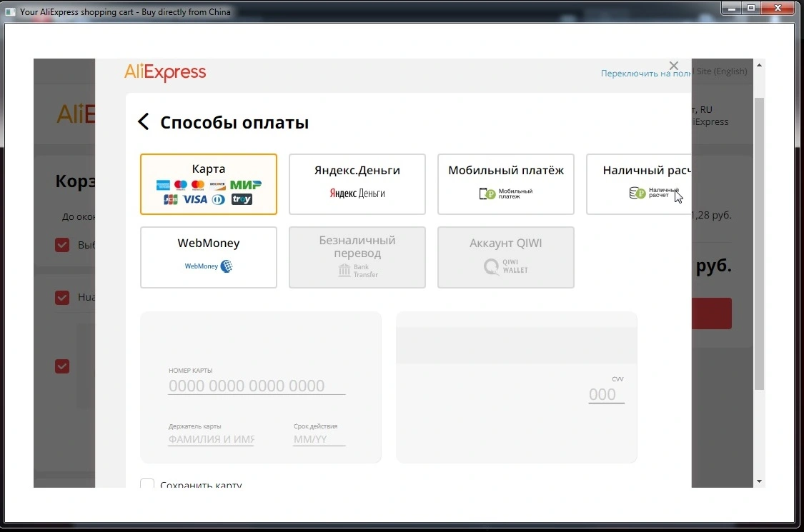Toggle the lowest red item checkbox in cart
Image resolution: width=804 pixels, height=532 pixels.
(x=62, y=366)
